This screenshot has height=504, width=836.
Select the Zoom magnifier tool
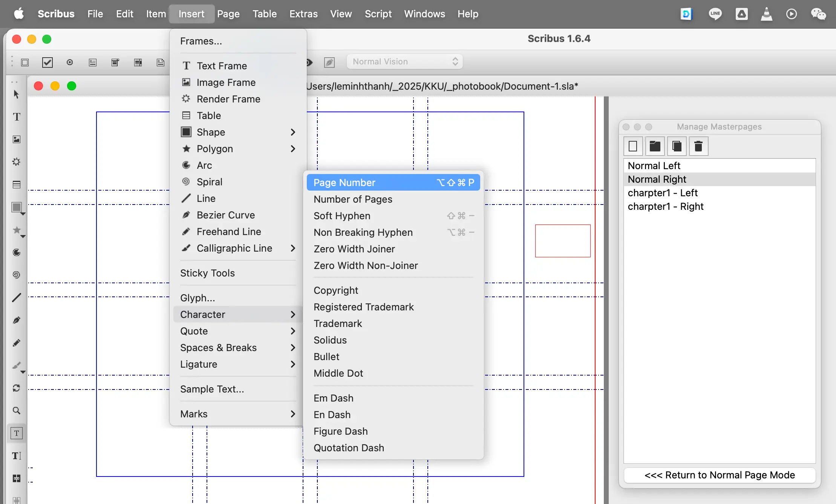pos(16,411)
